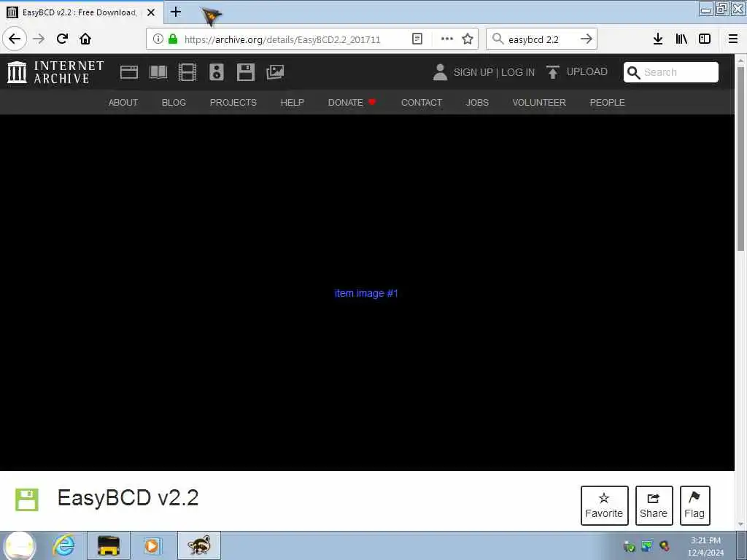Open the Images icon
747x560 pixels.
tap(275, 72)
